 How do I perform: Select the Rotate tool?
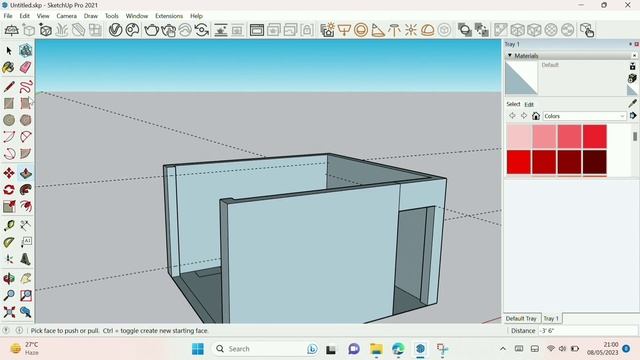[9, 190]
